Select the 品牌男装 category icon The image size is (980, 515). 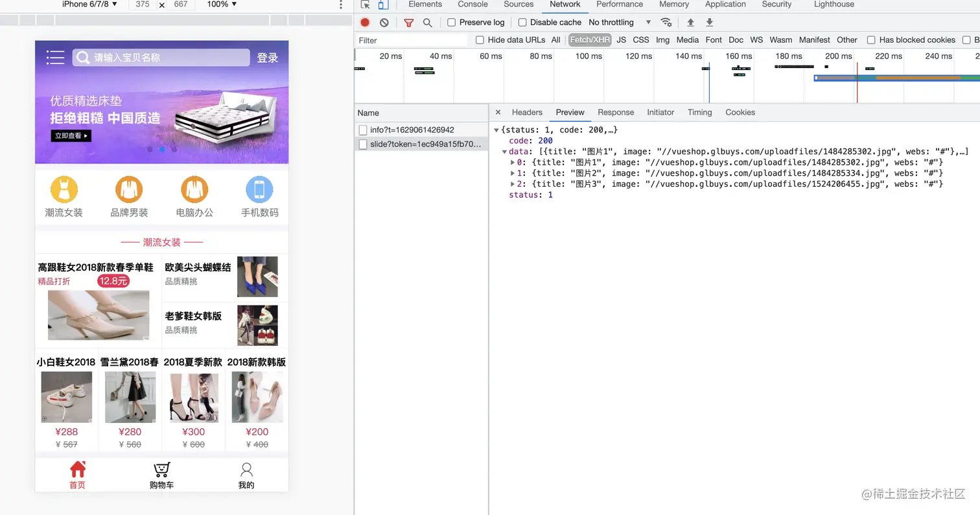[129, 189]
